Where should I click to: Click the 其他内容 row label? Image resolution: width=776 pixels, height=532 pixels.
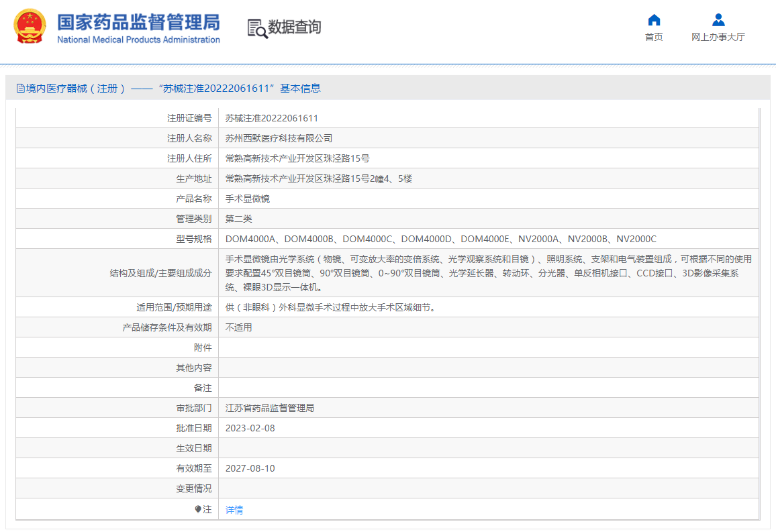(x=194, y=368)
